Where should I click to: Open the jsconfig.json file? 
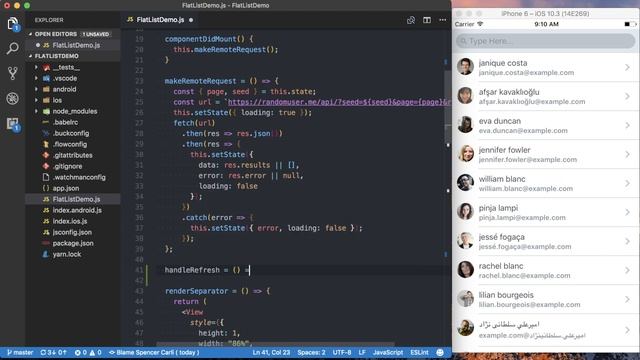72,232
